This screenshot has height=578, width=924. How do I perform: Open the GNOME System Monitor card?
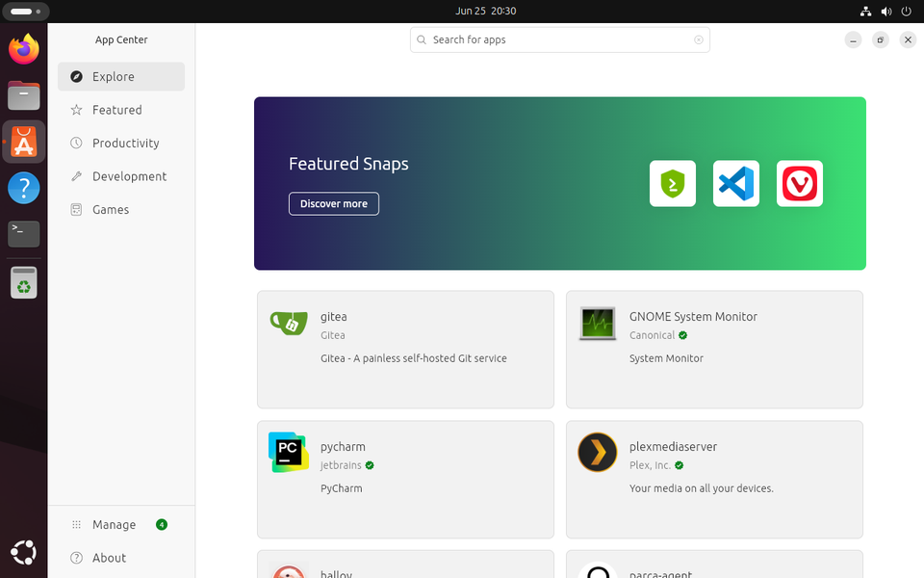click(714, 349)
